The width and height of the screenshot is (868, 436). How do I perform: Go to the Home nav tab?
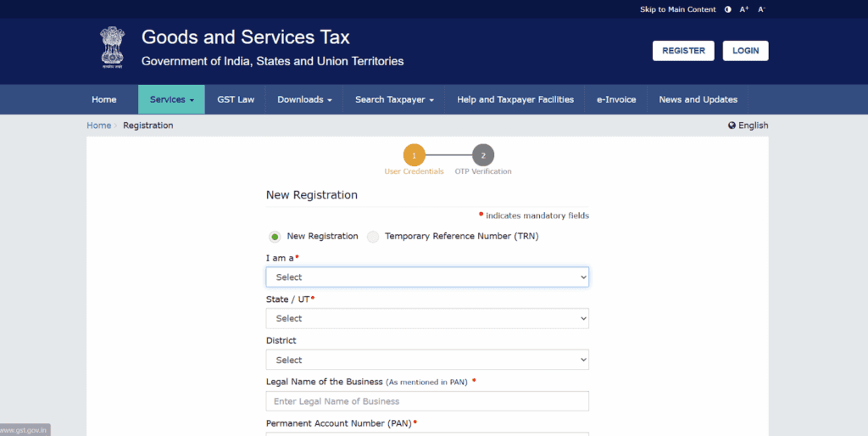(104, 100)
